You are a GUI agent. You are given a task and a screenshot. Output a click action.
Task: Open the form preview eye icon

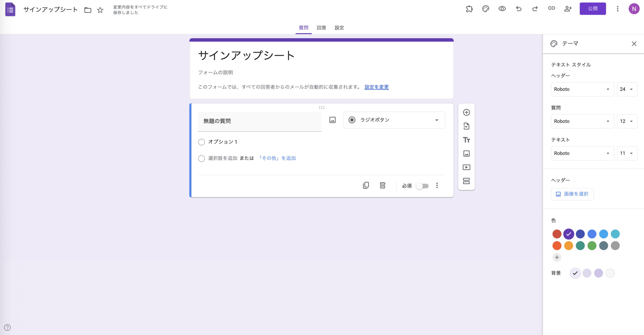pyautogui.click(x=502, y=9)
